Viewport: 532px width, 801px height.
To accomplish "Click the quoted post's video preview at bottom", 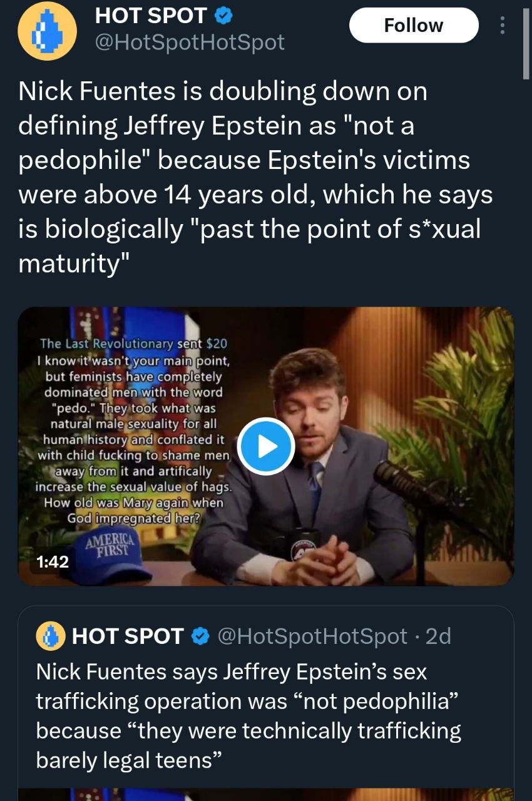I will point(266,792).
